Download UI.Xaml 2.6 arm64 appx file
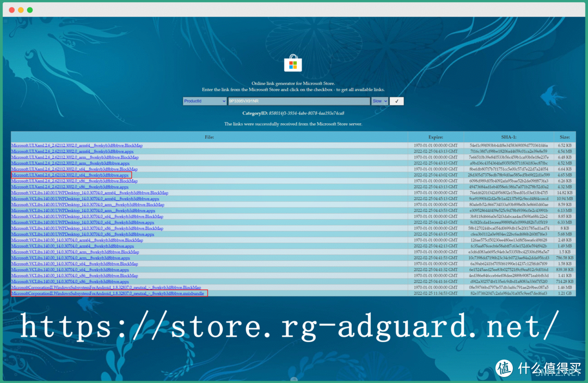The width and height of the screenshot is (588, 383). tap(72, 151)
